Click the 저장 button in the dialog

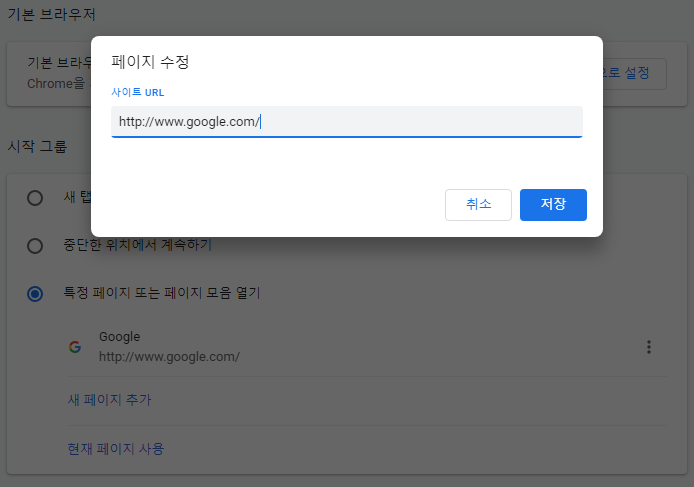(x=553, y=205)
